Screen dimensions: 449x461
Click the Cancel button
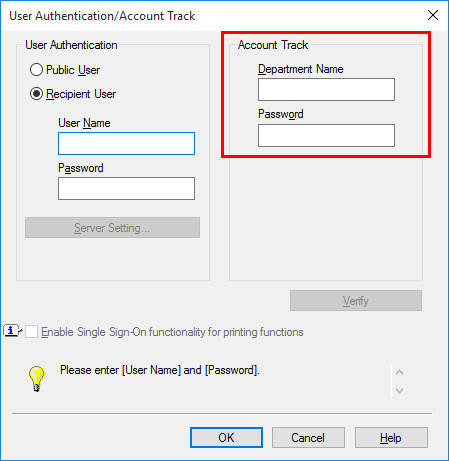(308, 437)
